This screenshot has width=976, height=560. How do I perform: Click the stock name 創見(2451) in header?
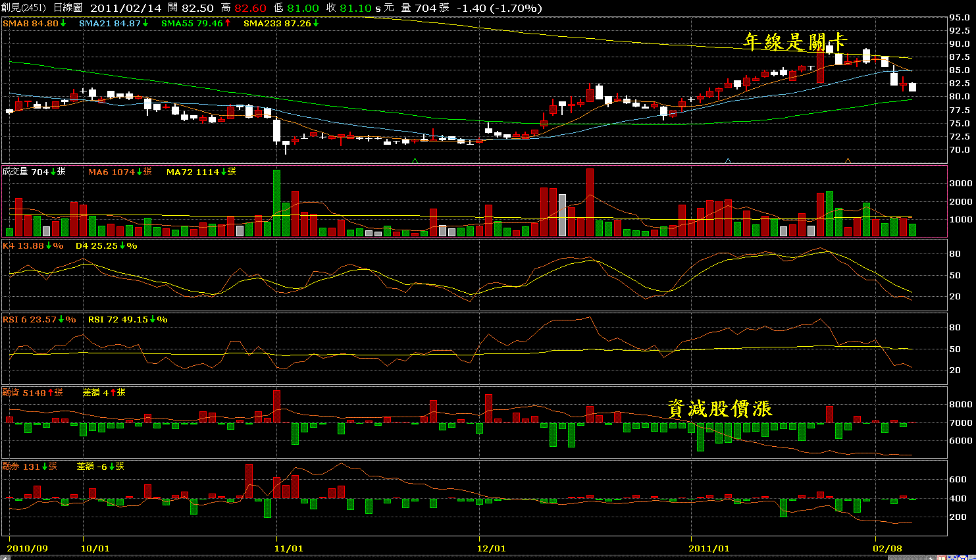click(24, 8)
